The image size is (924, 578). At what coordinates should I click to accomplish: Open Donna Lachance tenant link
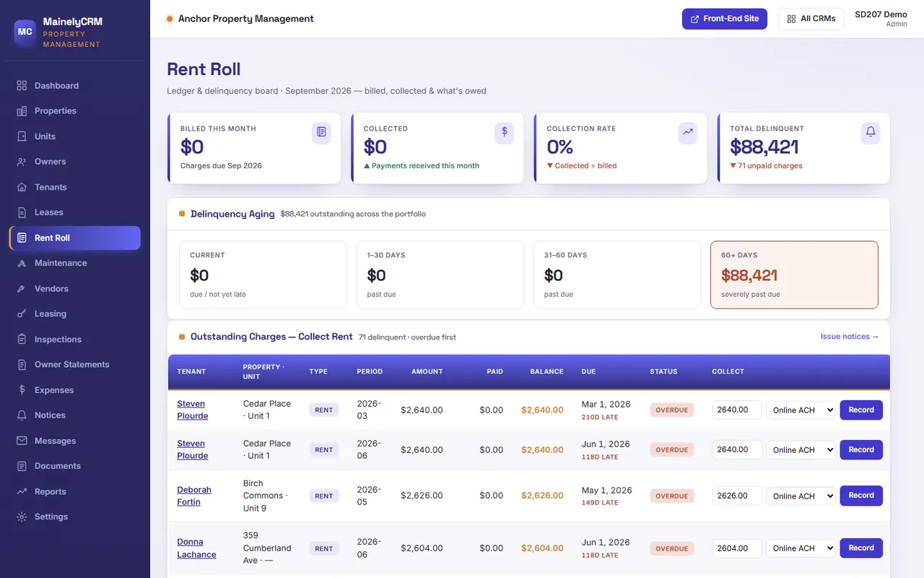[x=196, y=548]
